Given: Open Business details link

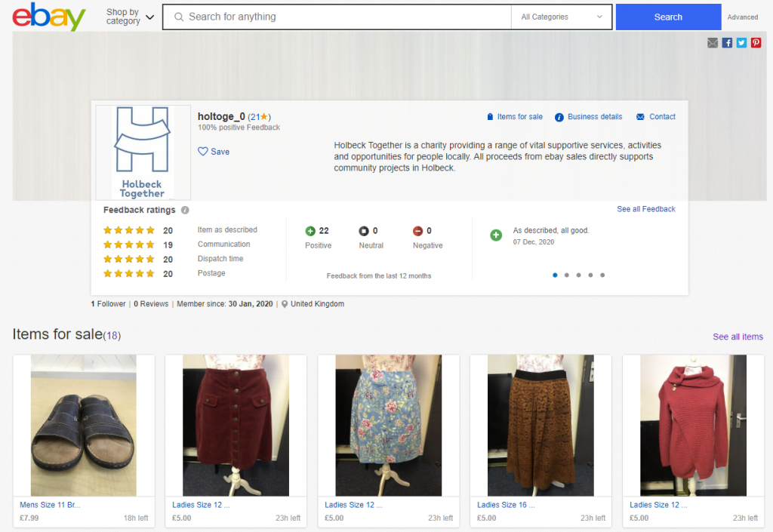Looking at the screenshot, I should (595, 117).
